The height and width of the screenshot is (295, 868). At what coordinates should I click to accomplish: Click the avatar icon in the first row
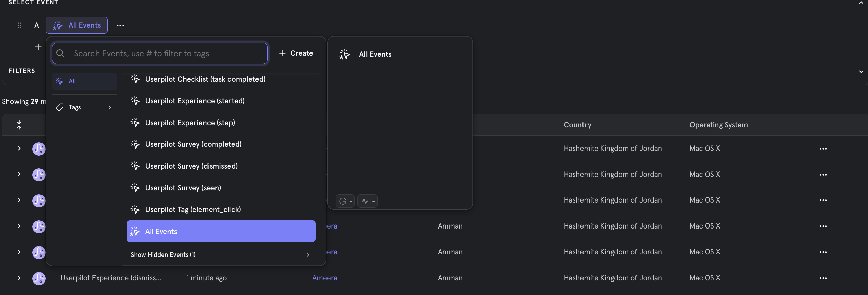point(39,149)
